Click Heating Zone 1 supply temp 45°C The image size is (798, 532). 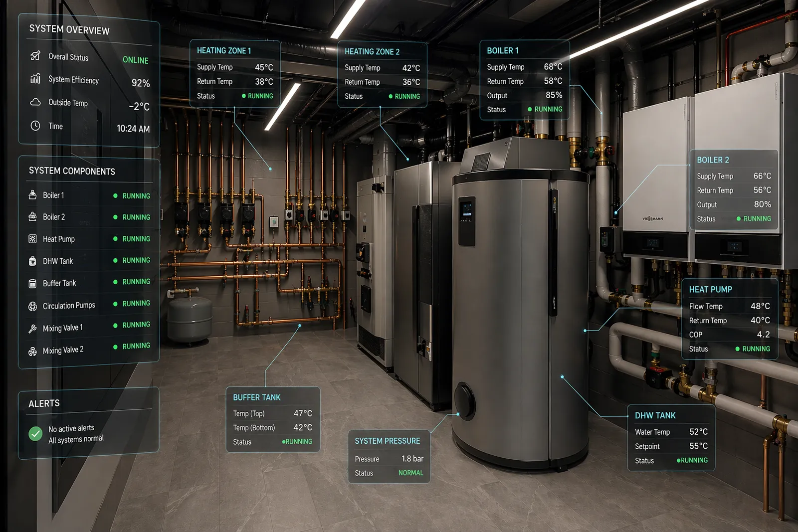264,67
